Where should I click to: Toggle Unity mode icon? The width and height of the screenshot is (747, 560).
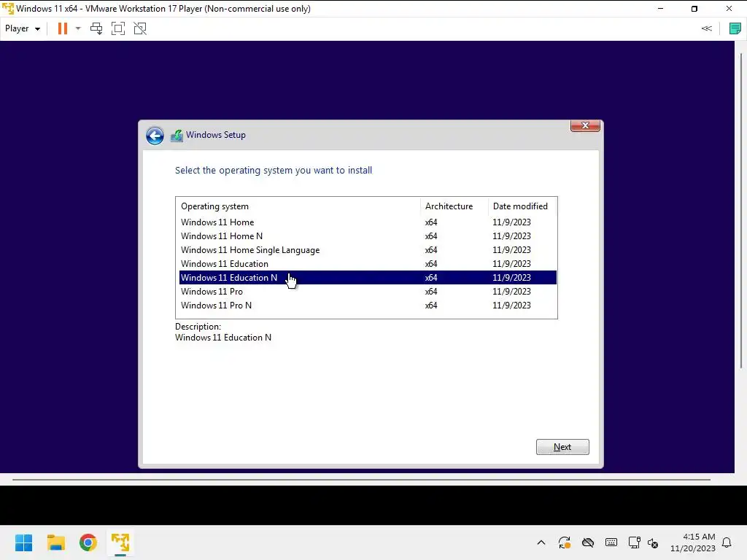point(140,28)
